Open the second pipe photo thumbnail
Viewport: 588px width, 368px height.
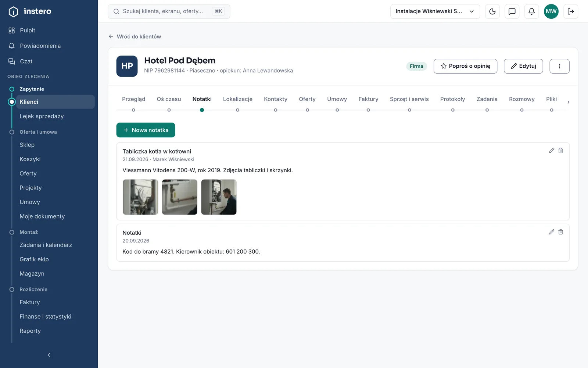pyautogui.click(x=180, y=197)
